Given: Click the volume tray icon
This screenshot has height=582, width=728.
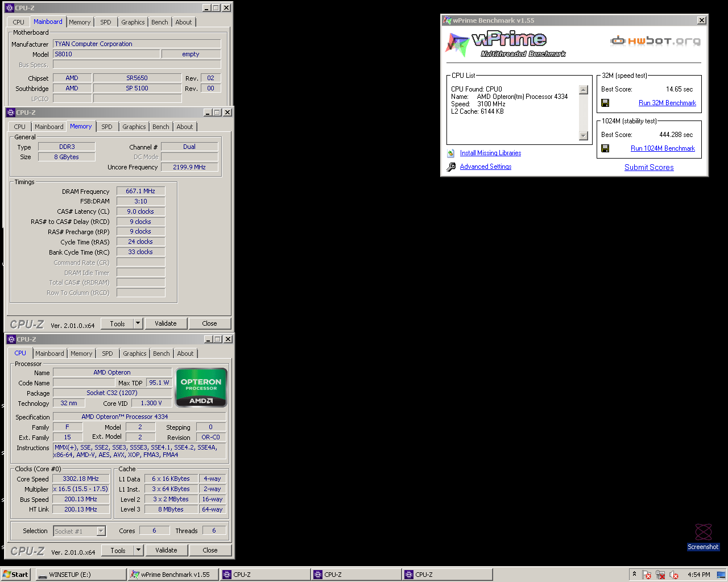Looking at the screenshot, I should tap(674, 575).
